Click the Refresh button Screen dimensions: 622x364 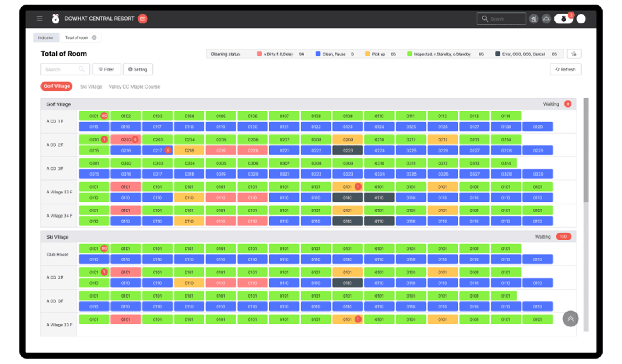click(566, 69)
